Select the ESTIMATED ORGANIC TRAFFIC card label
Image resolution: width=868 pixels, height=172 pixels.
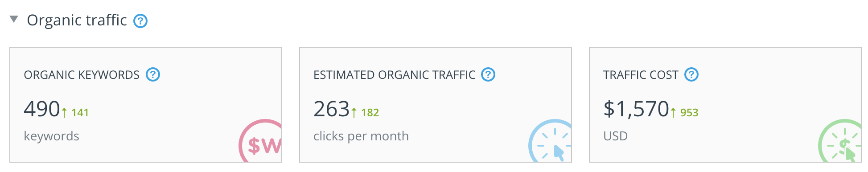(x=395, y=75)
